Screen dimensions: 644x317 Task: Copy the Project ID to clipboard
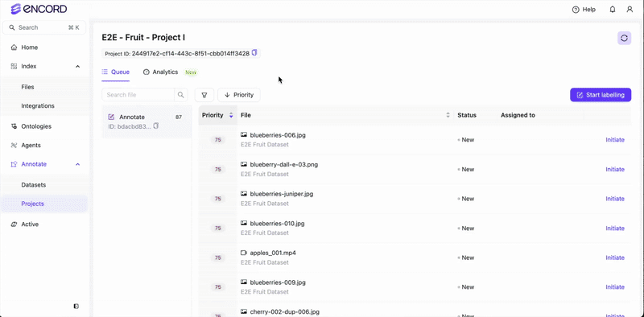pos(254,53)
